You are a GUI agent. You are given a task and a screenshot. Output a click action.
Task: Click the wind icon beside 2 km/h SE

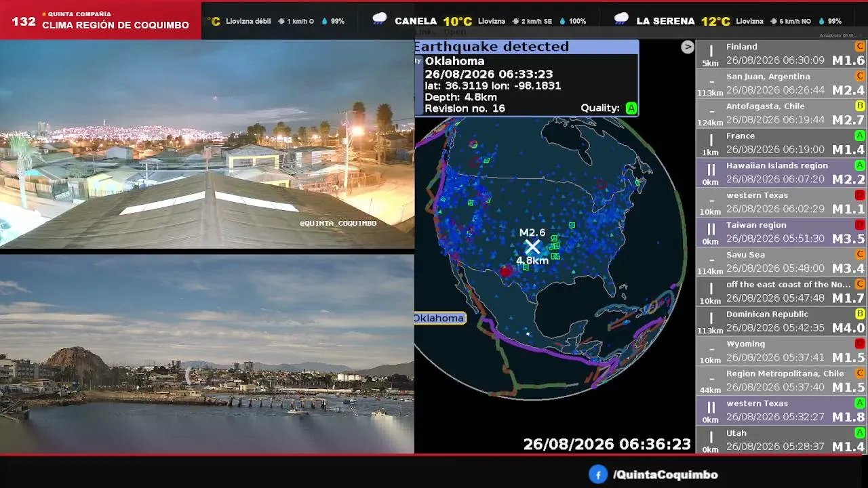coord(516,21)
